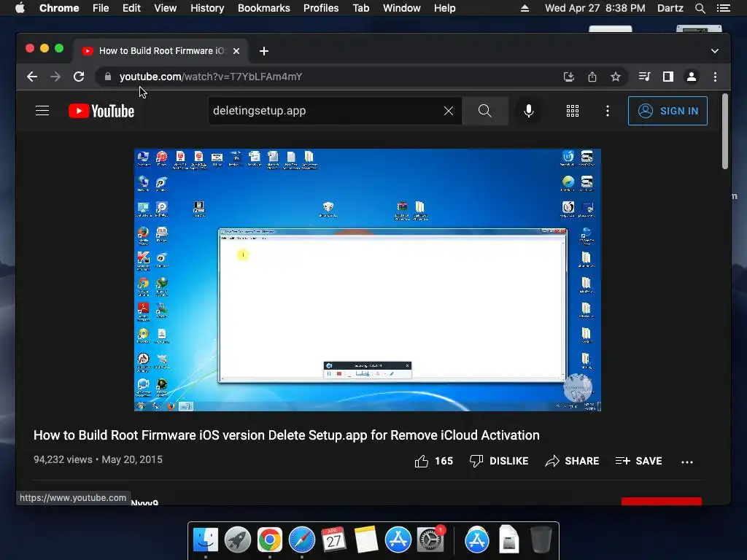The height and width of the screenshot is (560, 747).
Task: Open YouTube settings three-dot menu
Action: pyautogui.click(x=608, y=111)
